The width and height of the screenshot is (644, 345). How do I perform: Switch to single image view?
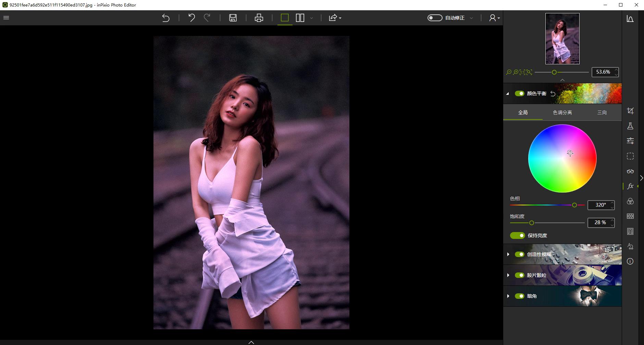tap(285, 18)
